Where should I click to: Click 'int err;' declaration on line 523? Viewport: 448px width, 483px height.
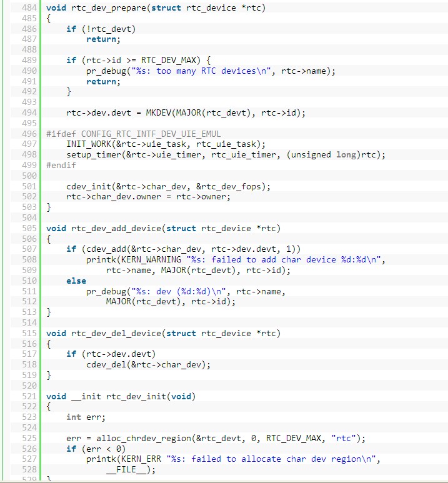click(86, 417)
